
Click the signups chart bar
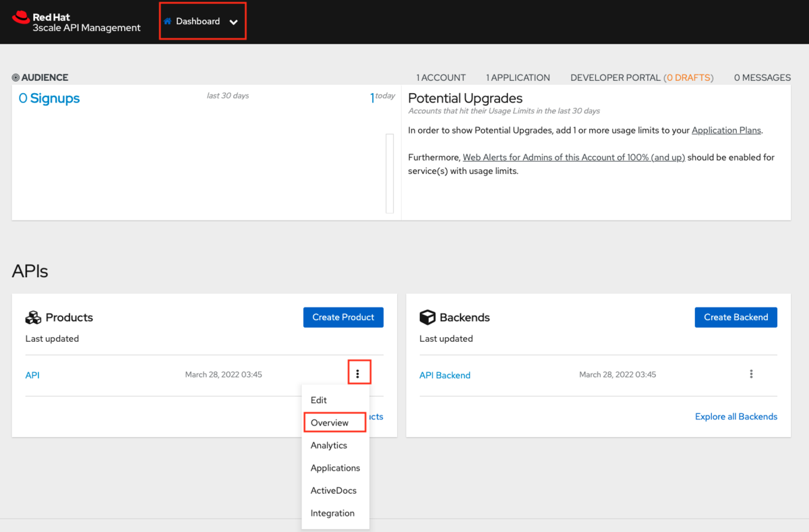pos(390,173)
